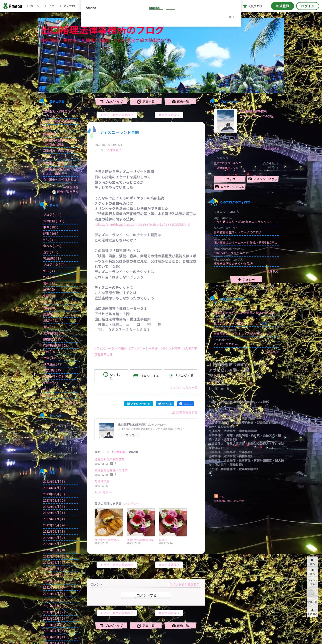This screenshot has width=322, height=644.
Task: Open the RSS feed icon
Action: 216,496
